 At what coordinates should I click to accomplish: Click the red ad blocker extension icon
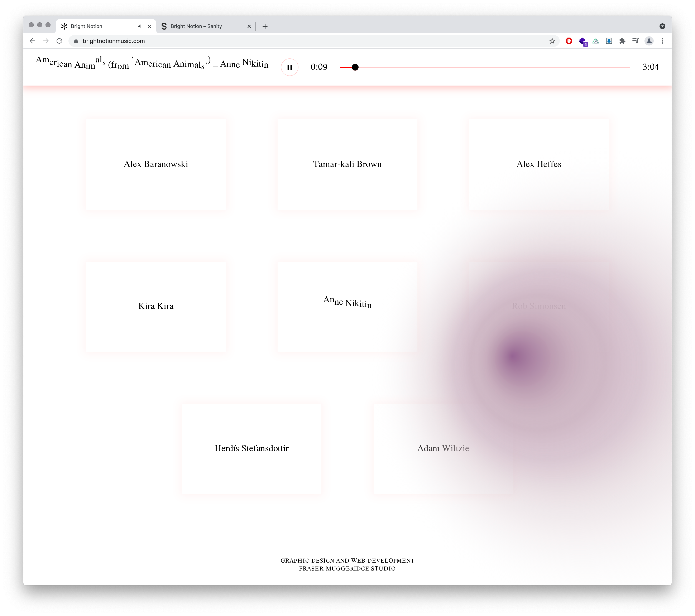click(569, 41)
